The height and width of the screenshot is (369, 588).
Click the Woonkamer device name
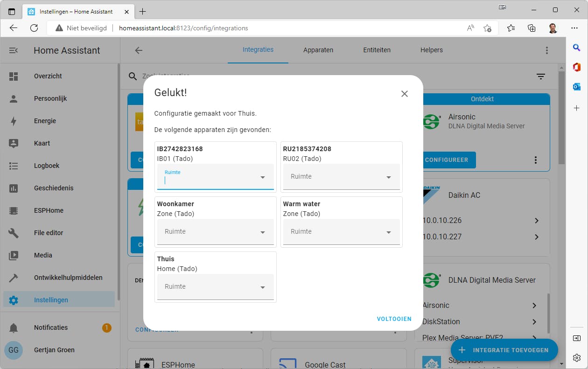pyautogui.click(x=175, y=204)
